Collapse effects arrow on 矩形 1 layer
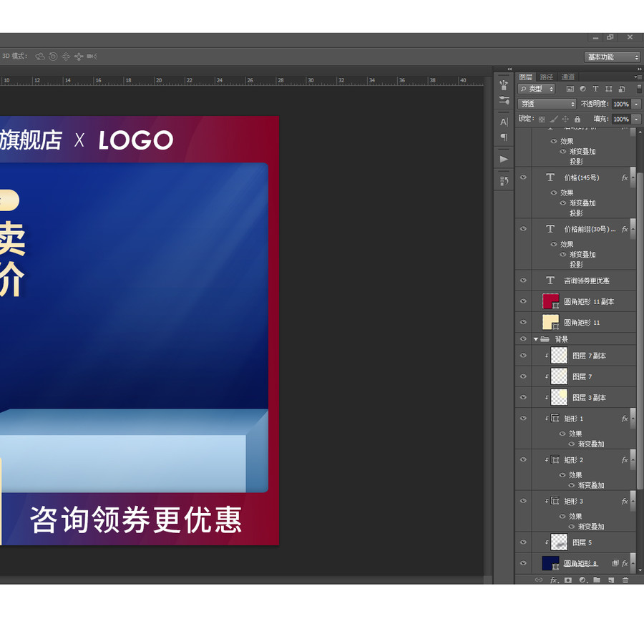The width and height of the screenshot is (644, 644). tap(633, 419)
